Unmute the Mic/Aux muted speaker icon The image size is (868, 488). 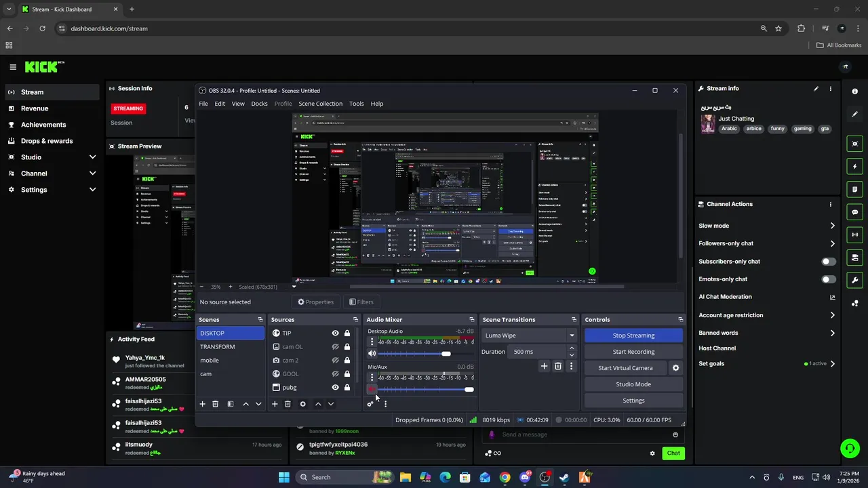[372, 389]
